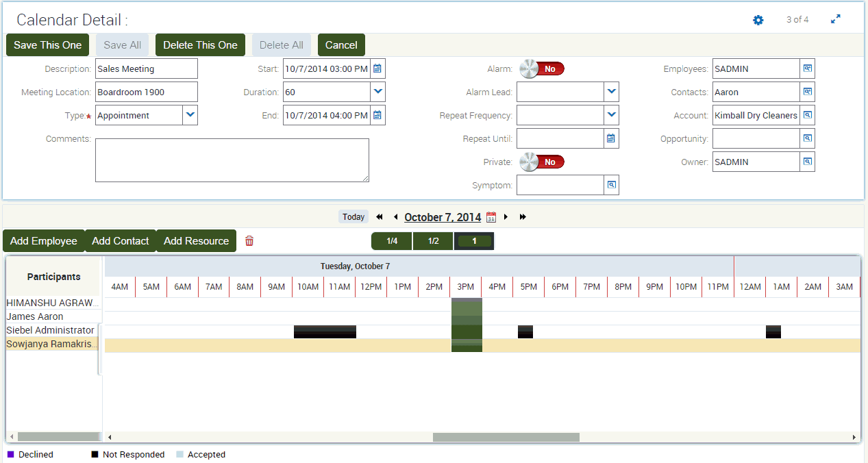Click the trash icon to remove participant

tap(249, 240)
